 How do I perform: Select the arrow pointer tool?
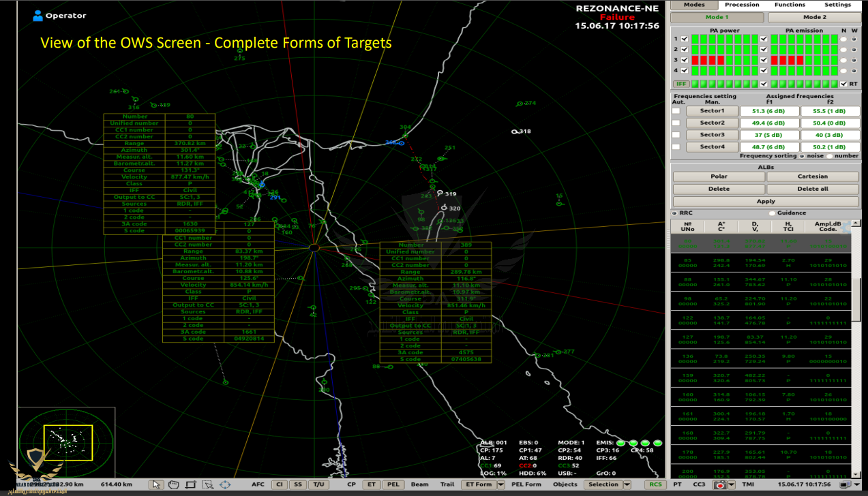point(156,485)
